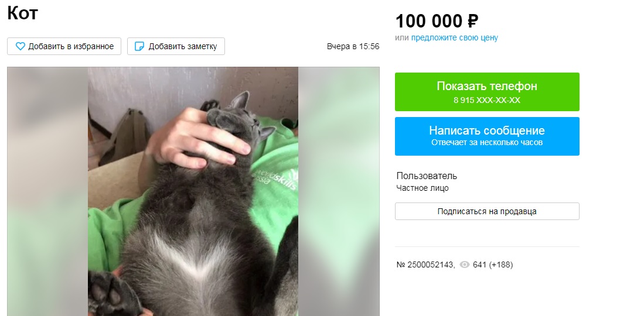Screen dimensions: 644x316
Task: Click Написать сообщение to message seller
Action: (x=487, y=136)
